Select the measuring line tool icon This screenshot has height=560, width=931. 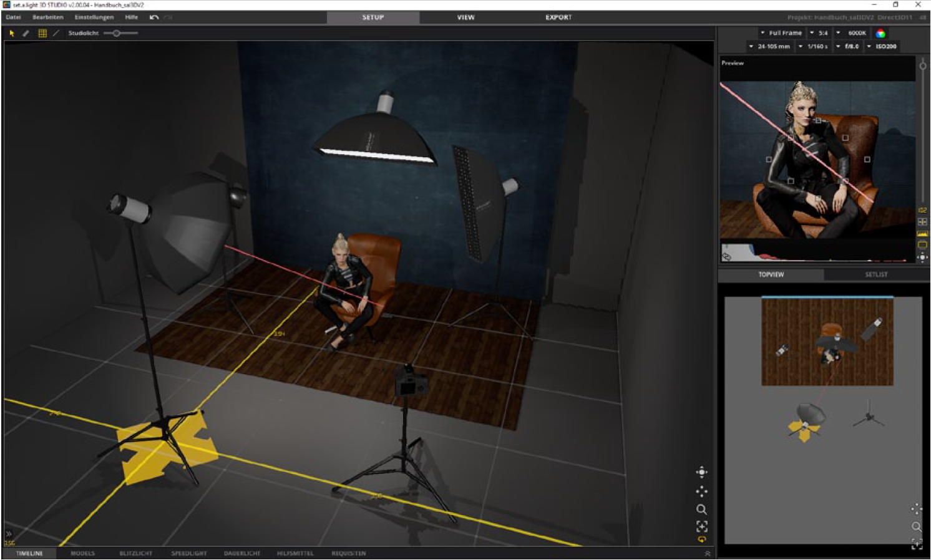56,34
